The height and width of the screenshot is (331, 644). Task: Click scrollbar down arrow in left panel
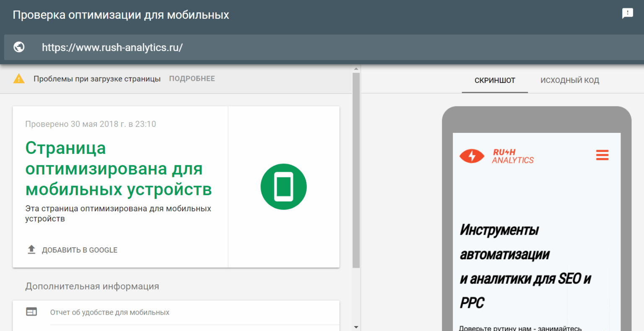click(356, 327)
